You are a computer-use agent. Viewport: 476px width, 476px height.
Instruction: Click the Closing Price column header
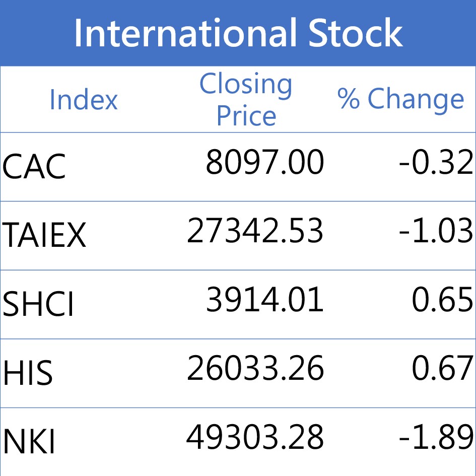(246, 100)
